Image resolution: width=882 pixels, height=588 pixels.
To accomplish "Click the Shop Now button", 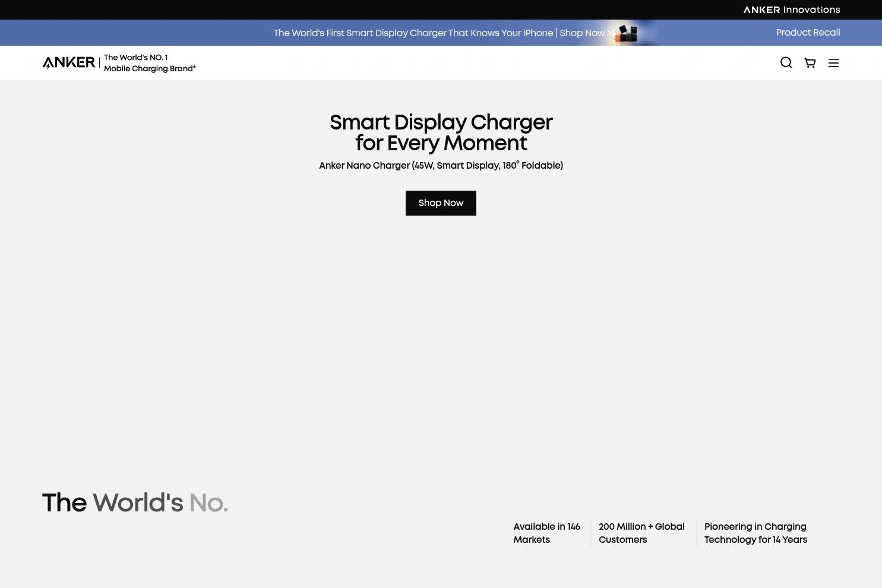I will pyautogui.click(x=441, y=203).
